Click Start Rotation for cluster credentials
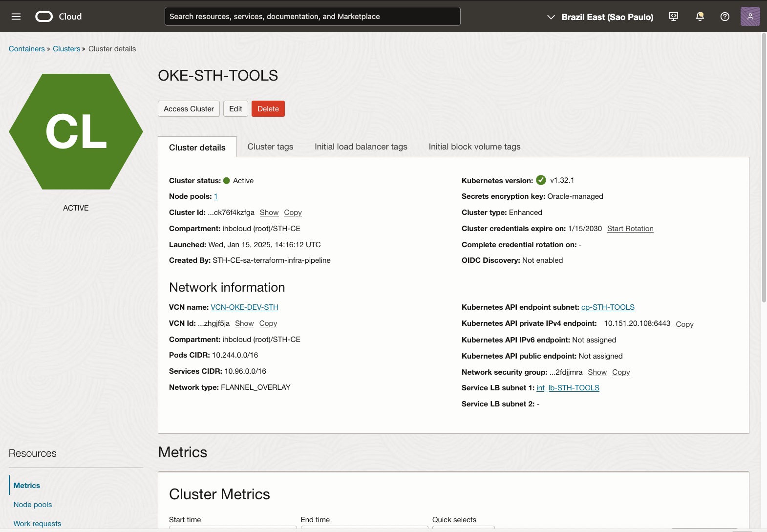Screen dimensions: 767x532 (630, 229)
